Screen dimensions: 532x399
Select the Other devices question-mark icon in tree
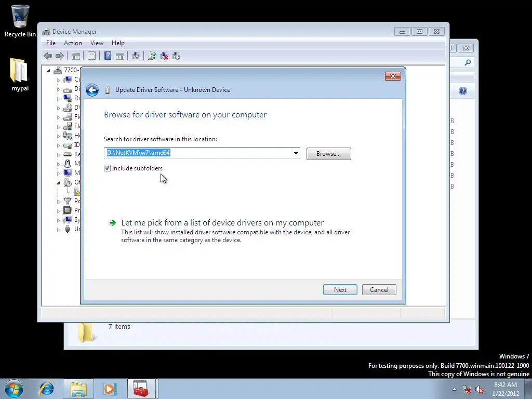tap(68, 182)
